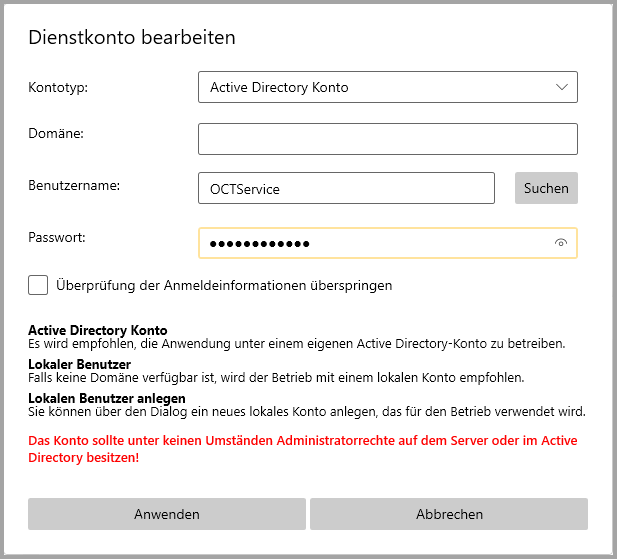Click the 'Lokalen Benutzer anlegen' heading

107,398
